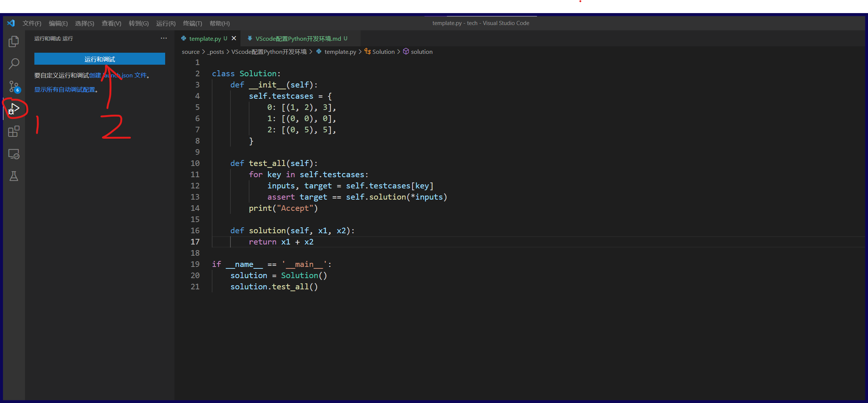The height and width of the screenshot is (403, 868).
Task: Expand the _posts folder breadcrumb
Action: pos(216,52)
